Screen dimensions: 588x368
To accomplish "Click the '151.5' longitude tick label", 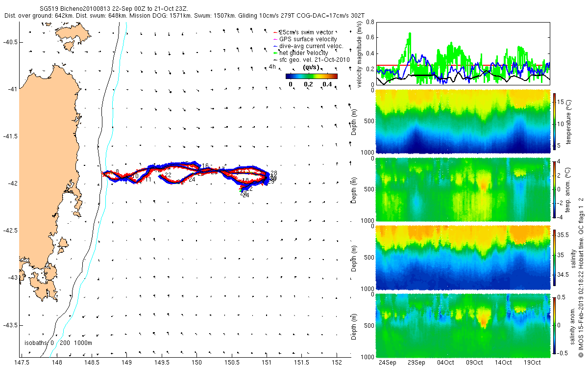I will 302,363.
